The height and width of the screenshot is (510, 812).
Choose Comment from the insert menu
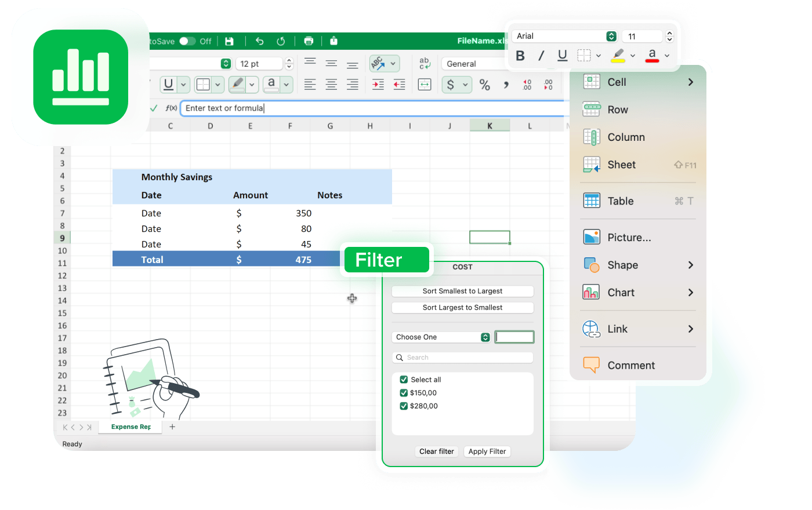pyautogui.click(x=638, y=365)
